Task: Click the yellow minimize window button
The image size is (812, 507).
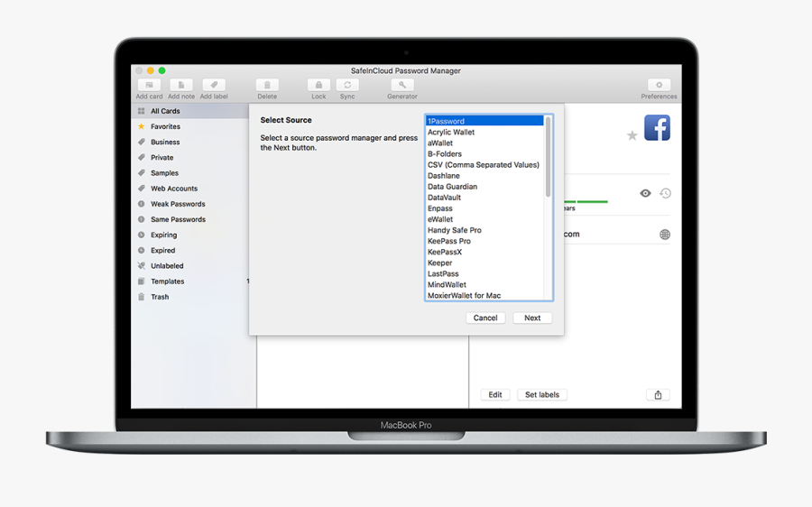Action: pos(150,70)
